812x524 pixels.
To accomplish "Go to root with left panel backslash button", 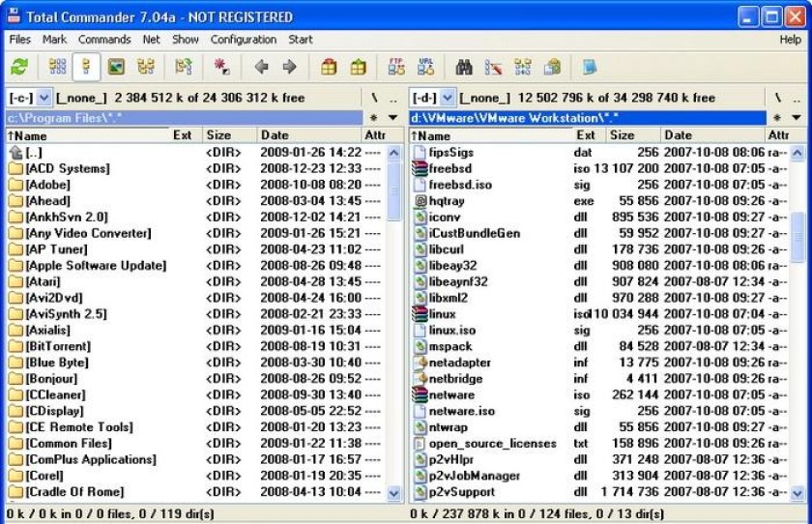I will click(x=374, y=98).
